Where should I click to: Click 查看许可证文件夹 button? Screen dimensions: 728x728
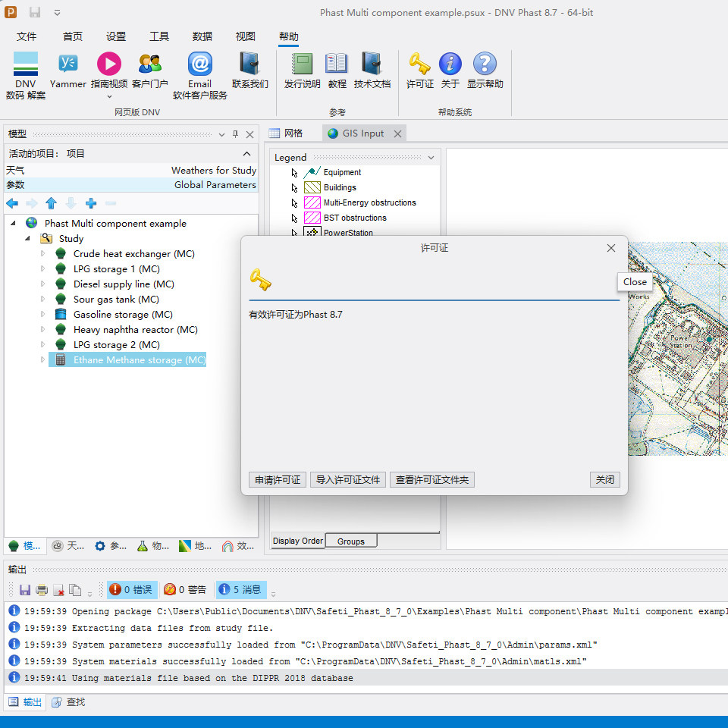pos(431,479)
